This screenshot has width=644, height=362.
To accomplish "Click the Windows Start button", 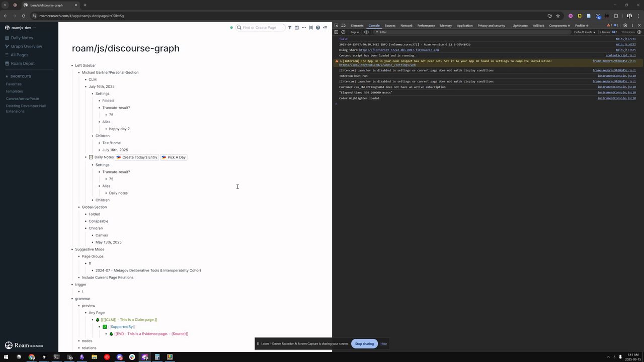I will [6, 357].
